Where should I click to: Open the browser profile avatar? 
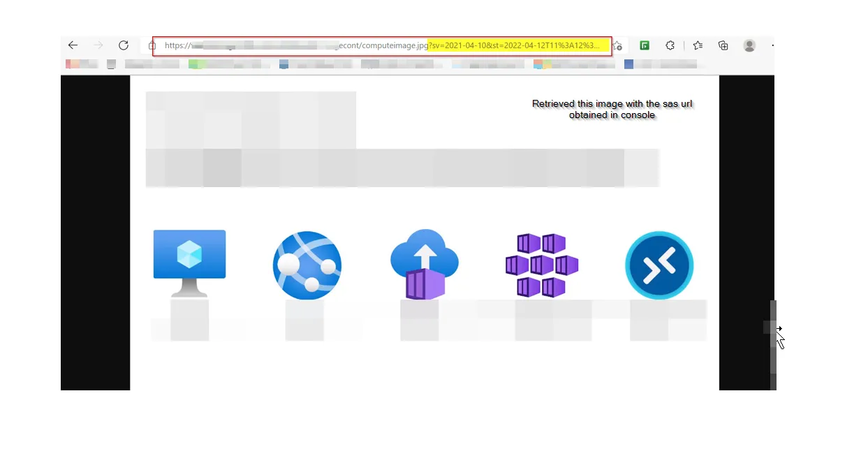click(x=749, y=45)
